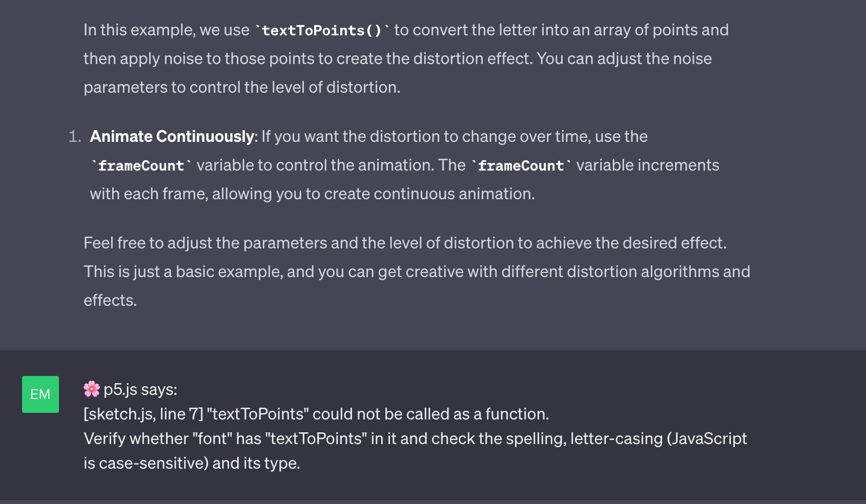866x504 pixels.
Task: Click the 'p5.js says:' text
Action: click(140, 389)
